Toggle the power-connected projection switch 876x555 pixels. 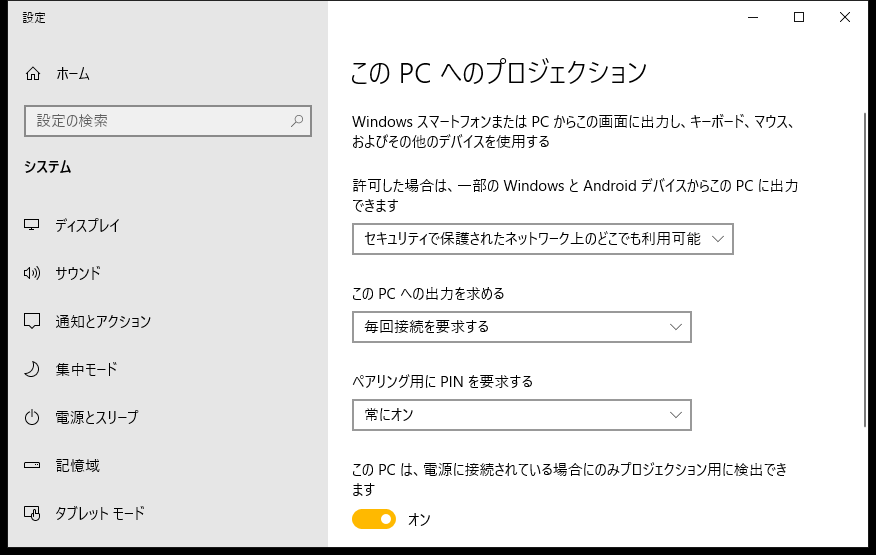374,519
